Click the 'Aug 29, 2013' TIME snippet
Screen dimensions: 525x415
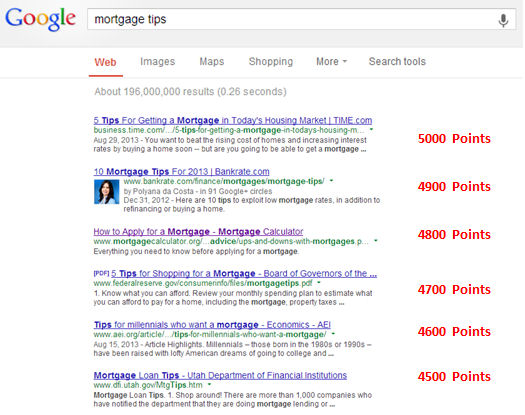tap(230, 144)
